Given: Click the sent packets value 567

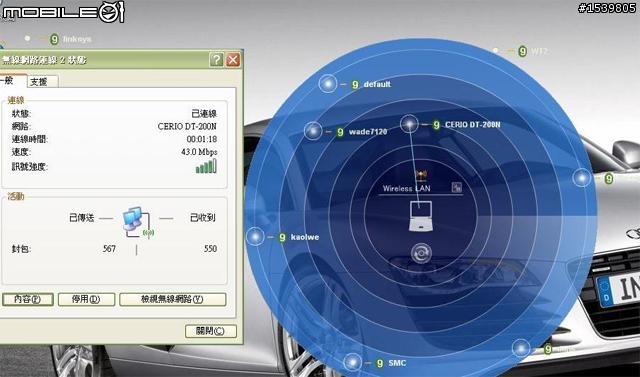Looking at the screenshot, I should [x=109, y=248].
